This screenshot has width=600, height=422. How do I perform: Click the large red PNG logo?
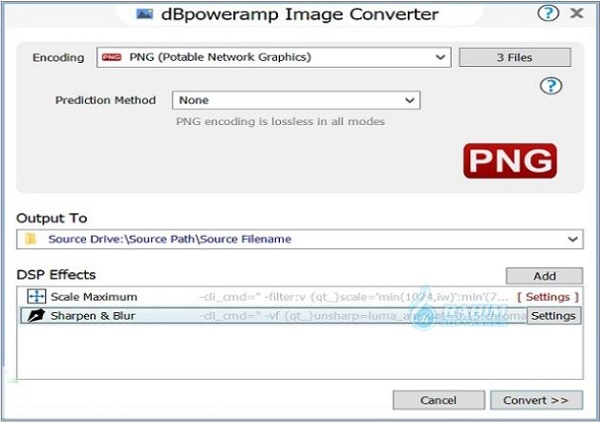pos(510,161)
